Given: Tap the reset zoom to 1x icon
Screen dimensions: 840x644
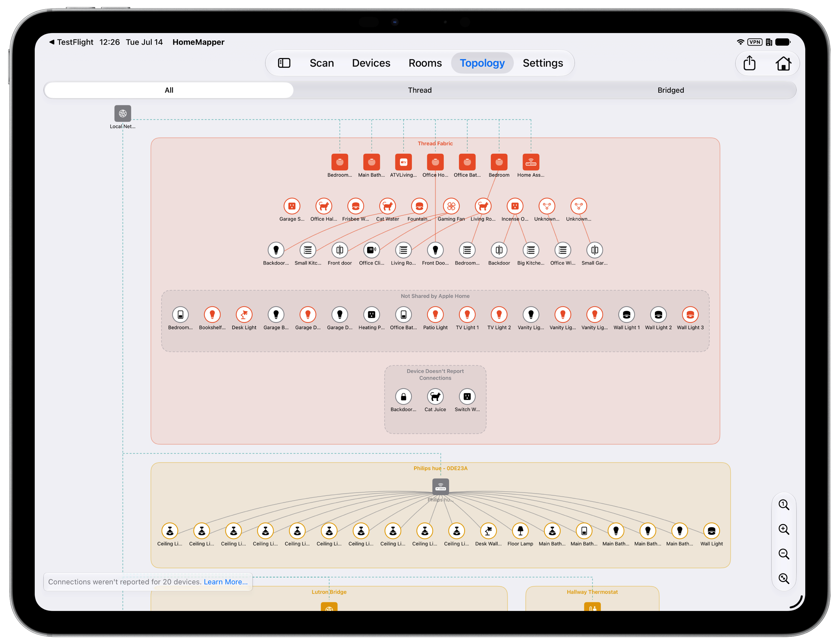Looking at the screenshot, I should tap(784, 505).
